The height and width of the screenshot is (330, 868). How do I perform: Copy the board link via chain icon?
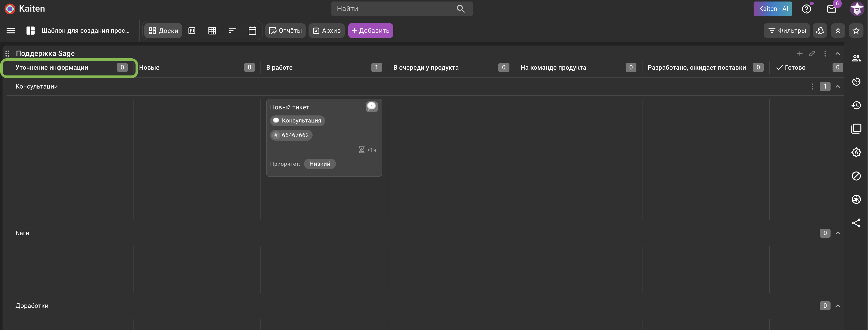(x=812, y=54)
